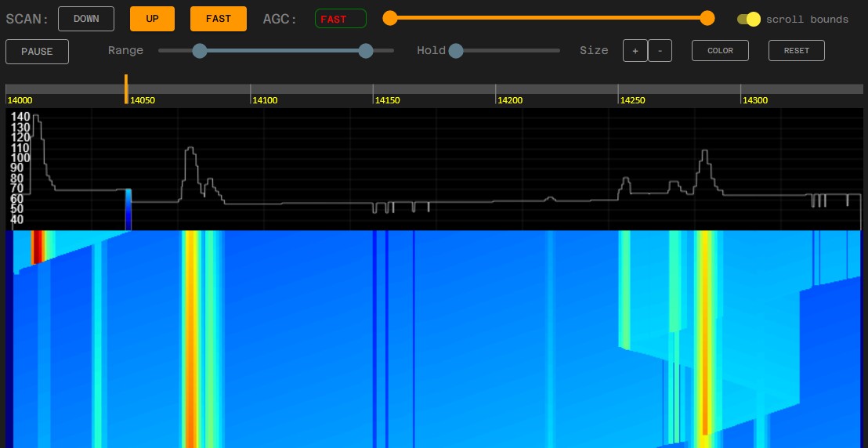Screen dimensions: 868x448
Task: Click the Hold slider handle
Action: click(x=456, y=51)
